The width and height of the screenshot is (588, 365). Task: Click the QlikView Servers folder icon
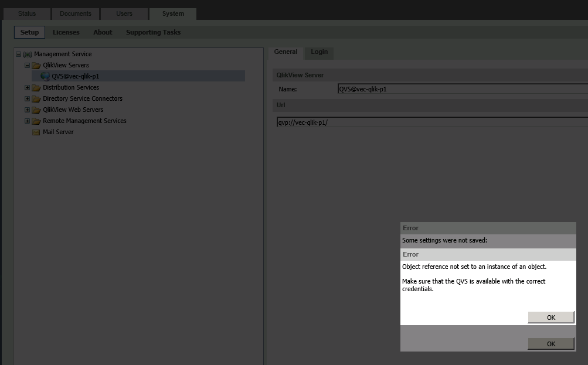pyautogui.click(x=36, y=66)
